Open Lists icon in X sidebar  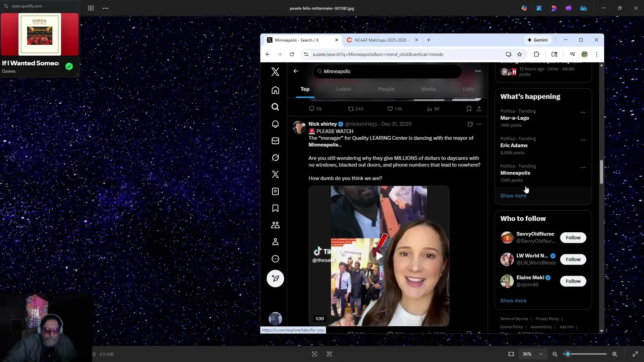point(275,192)
